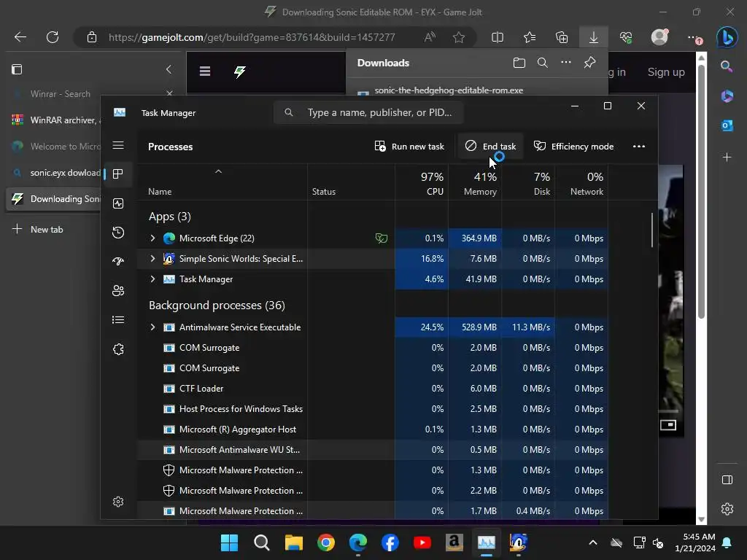The height and width of the screenshot is (560, 747).
Task: Open sonic-the-hedgehog-editable-rom.exe download entry
Action: coord(449,90)
